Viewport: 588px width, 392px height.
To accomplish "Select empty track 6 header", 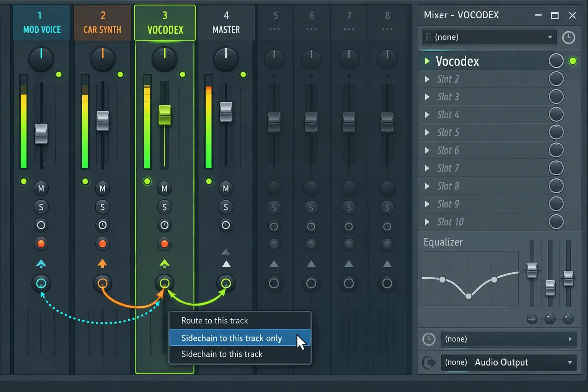I will pos(312,23).
